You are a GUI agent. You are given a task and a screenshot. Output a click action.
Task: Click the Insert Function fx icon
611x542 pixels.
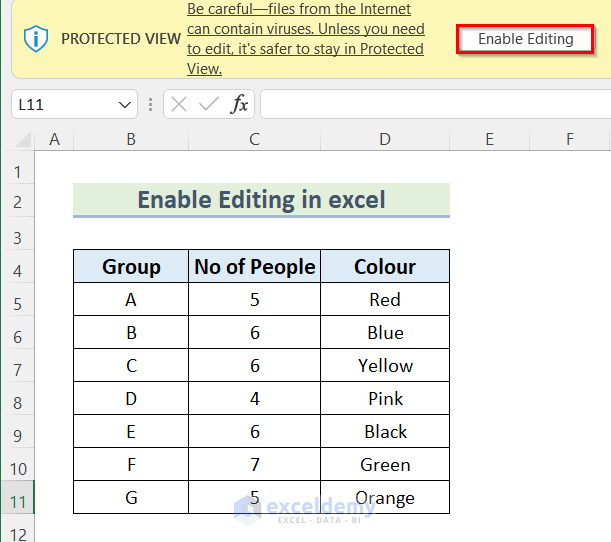coord(240,104)
